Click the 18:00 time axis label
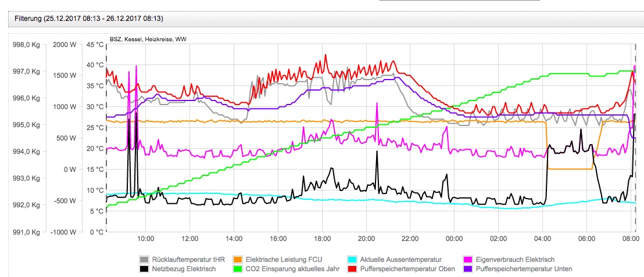Image resolution: width=644 pixels, height=277 pixels. (321, 239)
